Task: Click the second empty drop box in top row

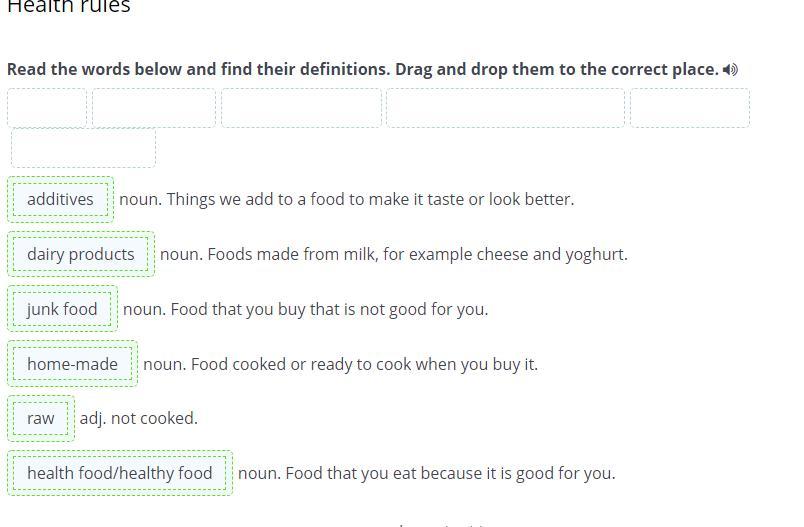Action: pyautogui.click(x=154, y=108)
